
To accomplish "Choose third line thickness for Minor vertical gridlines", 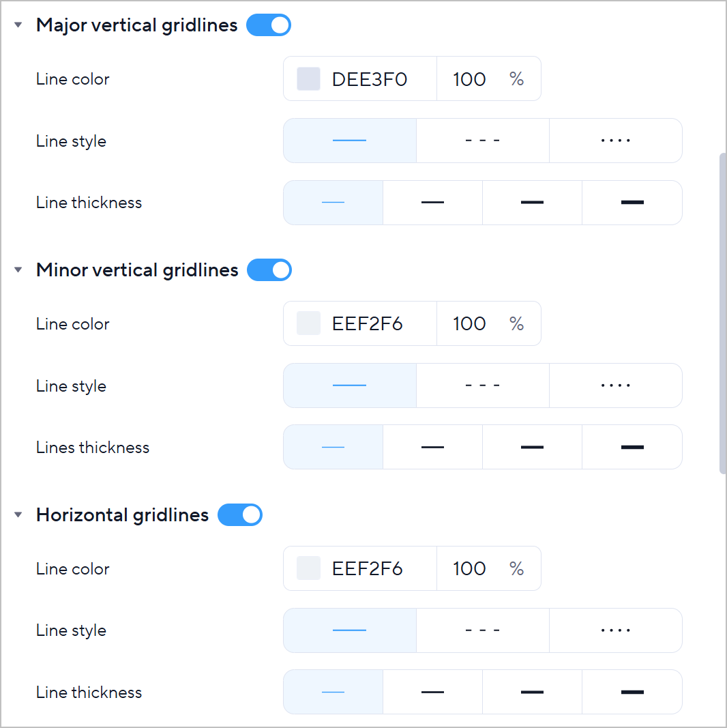I will coord(532,448).
